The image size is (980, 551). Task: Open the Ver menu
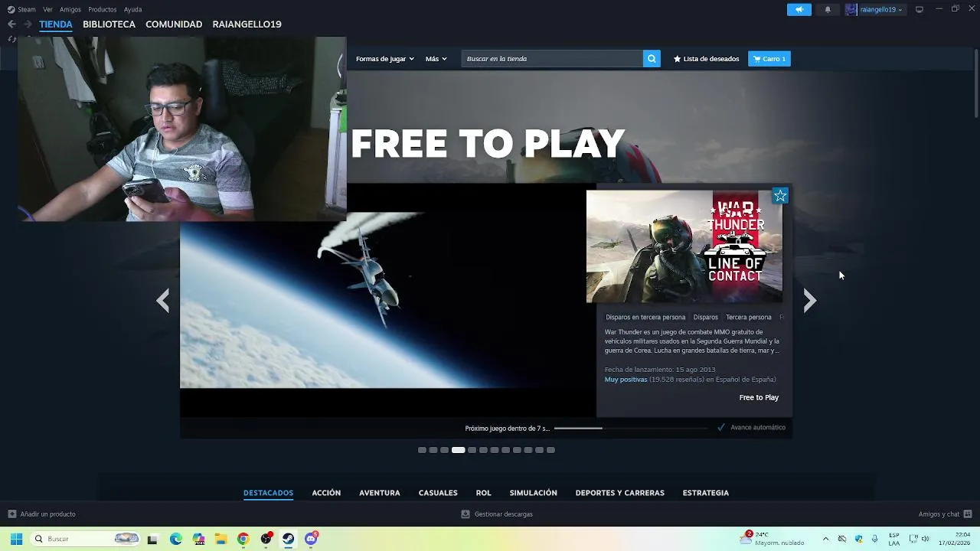[x=47, y=10]
